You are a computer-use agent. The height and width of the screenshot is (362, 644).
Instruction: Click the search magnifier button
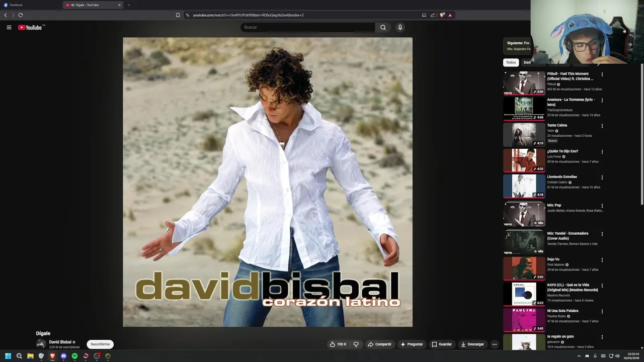pyautogui.click(x=383, y=27)
